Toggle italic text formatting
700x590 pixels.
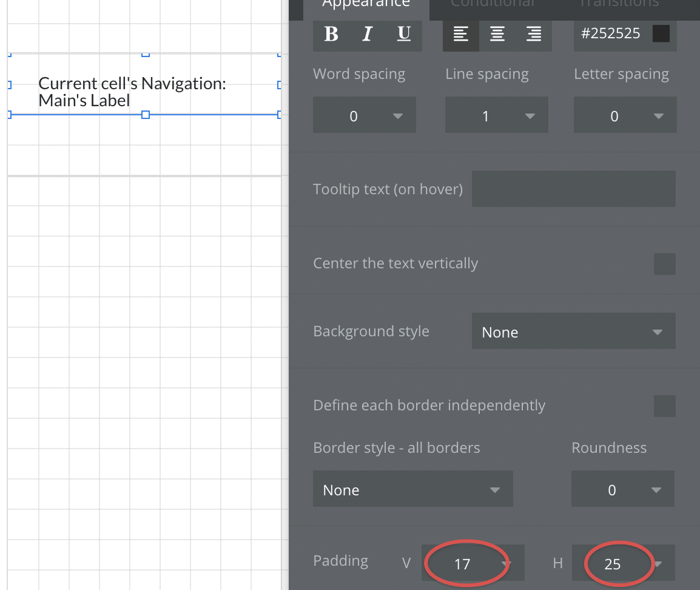(x=367, y=34)
